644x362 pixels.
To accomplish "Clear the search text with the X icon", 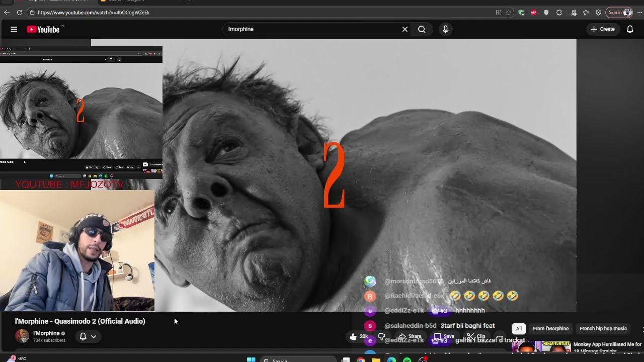I will (x=405, y=29).
